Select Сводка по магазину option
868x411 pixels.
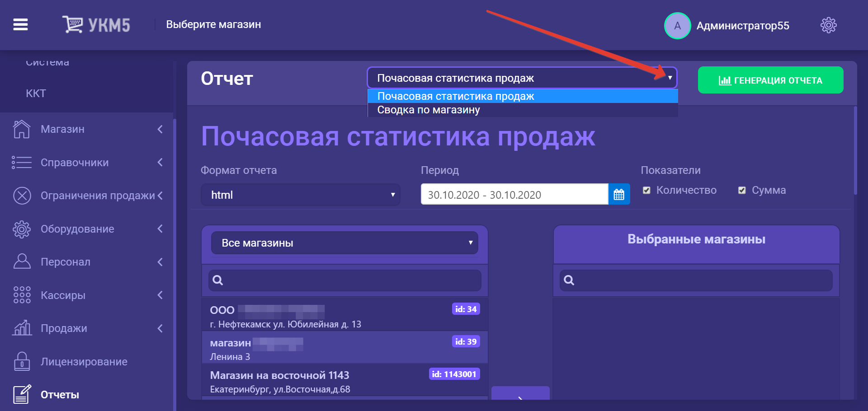point(523,110)
